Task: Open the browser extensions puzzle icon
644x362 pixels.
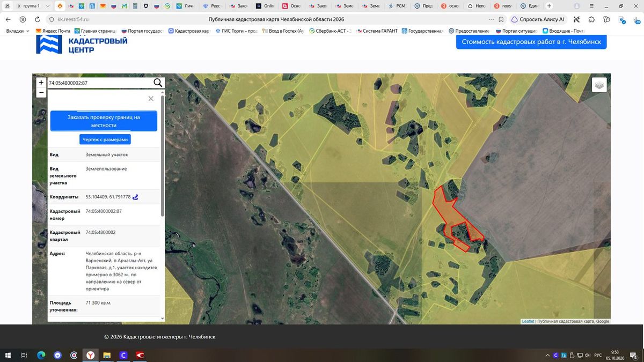Action: click(591, 19)
